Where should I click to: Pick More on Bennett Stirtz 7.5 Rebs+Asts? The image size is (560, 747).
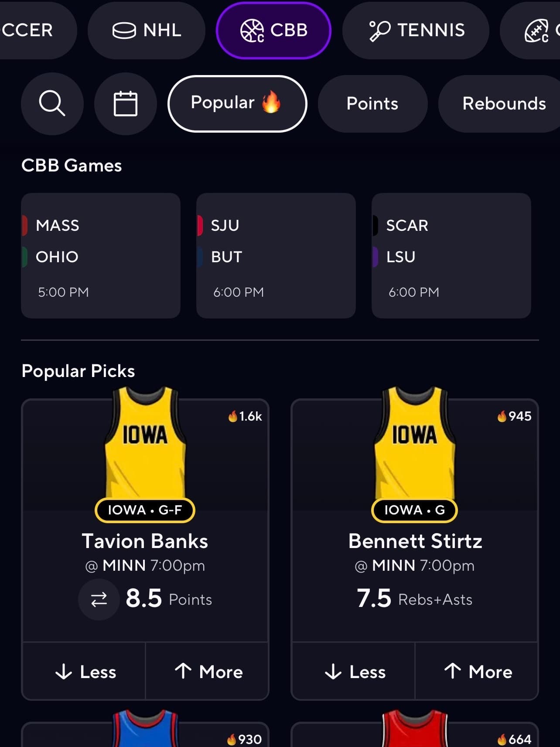pos(477,672)
